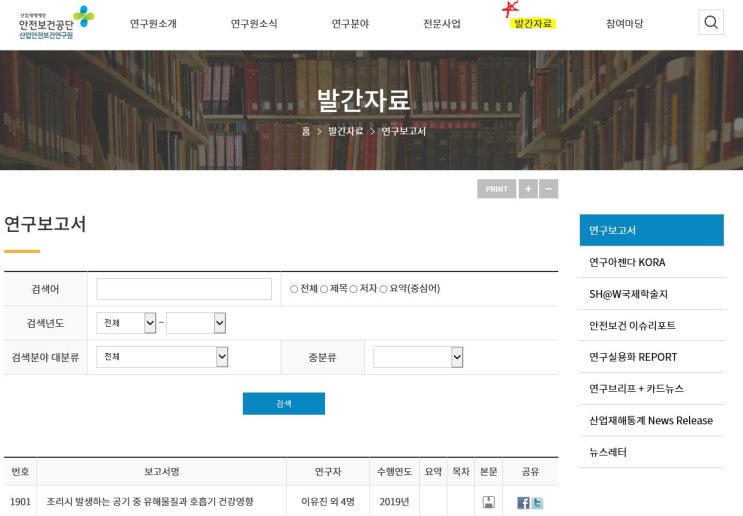The height and width of the screenshot is (516, 743).
Task: Increase font size with plus button
Action: coord(528,189)
